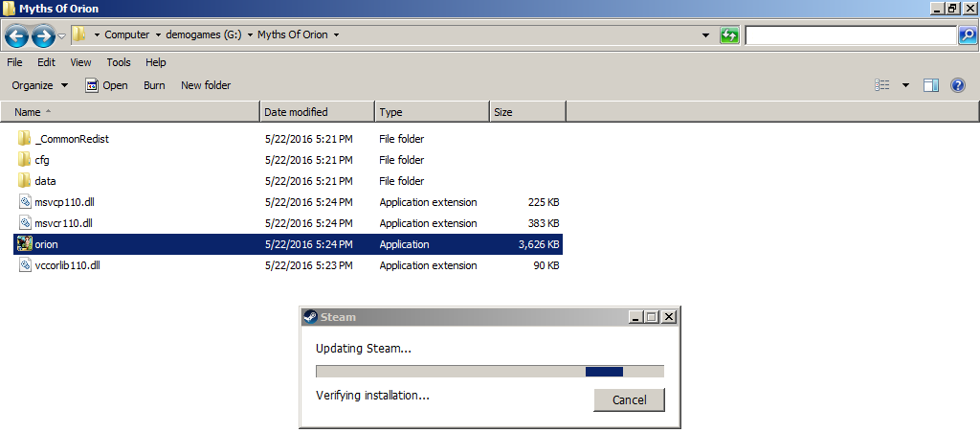Go back with the Back arrow button
This screenshot has height=433, width=980.
point(16,35)
